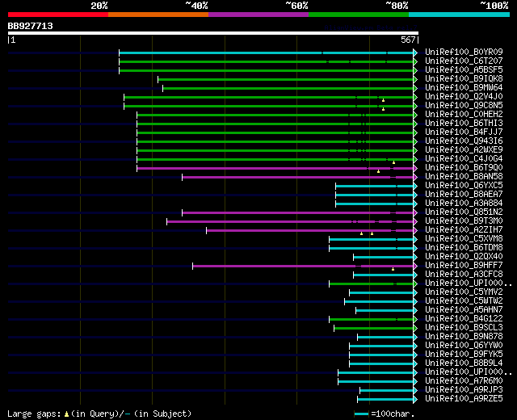Screen dimensions: 517x420
Task: Select the UniRef100_A9RZE5 label
Action: coord(464,399)
